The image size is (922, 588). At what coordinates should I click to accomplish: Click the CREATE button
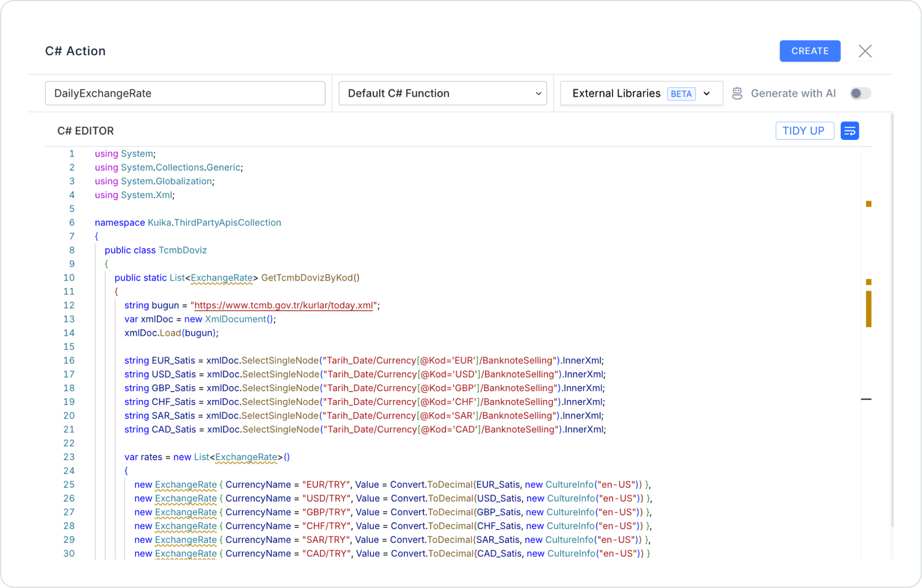coord(810,51)
